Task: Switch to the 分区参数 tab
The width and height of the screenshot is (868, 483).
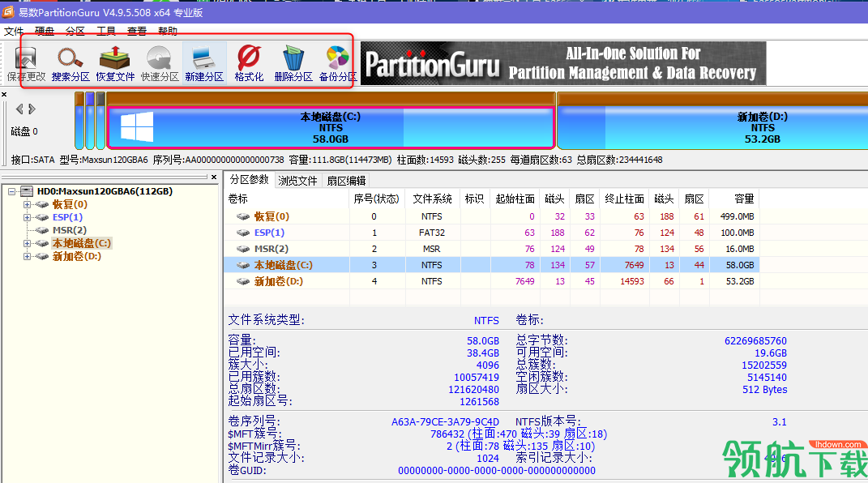Action: tap(249, 179)
